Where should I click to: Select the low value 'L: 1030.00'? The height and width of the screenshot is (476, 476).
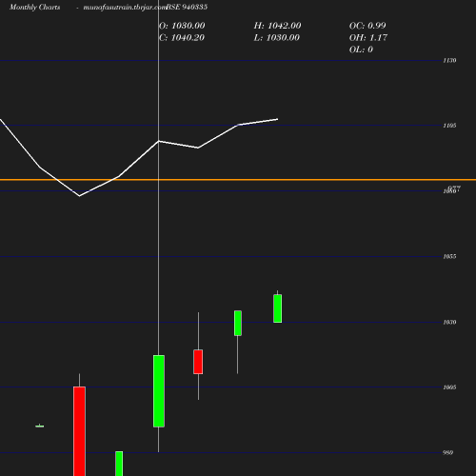[277, 37]
